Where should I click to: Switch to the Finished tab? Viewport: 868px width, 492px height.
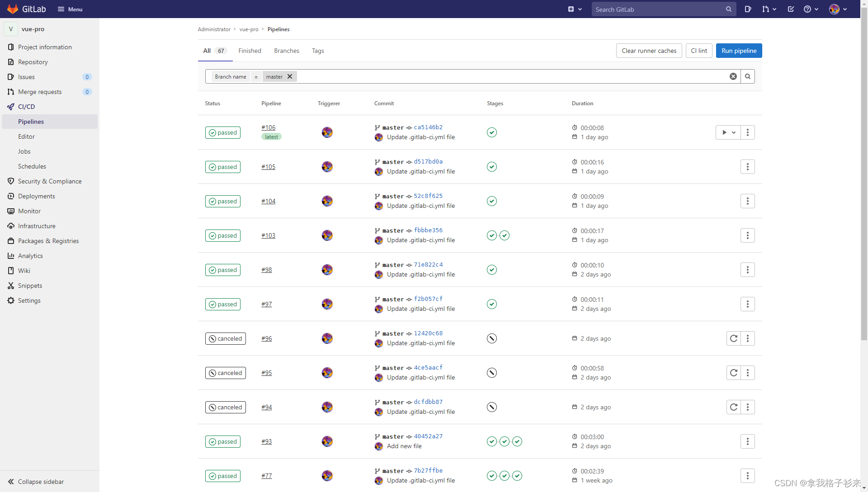click(250, 51)
